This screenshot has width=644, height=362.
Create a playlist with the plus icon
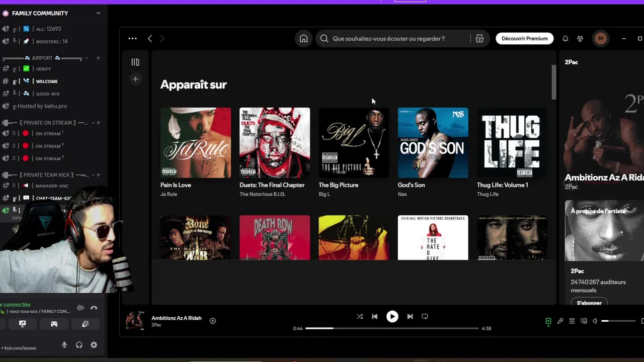135,79
